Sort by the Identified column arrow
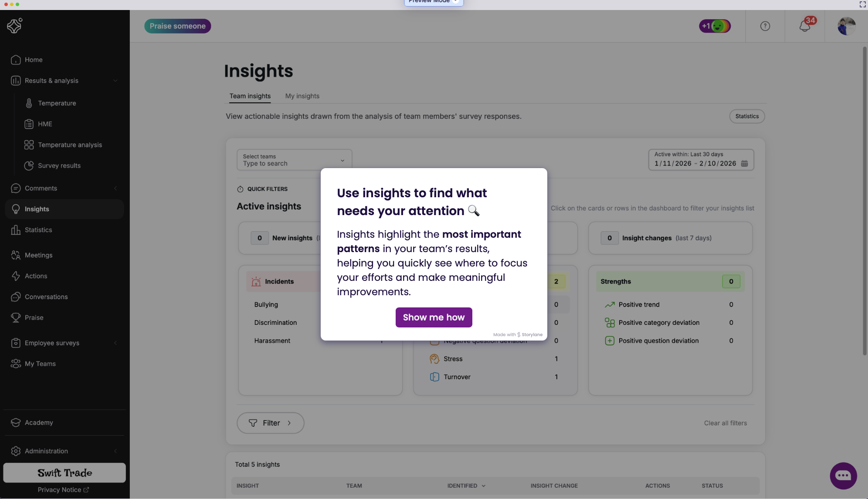Screen dimensions: 868x499 point(483,486)
